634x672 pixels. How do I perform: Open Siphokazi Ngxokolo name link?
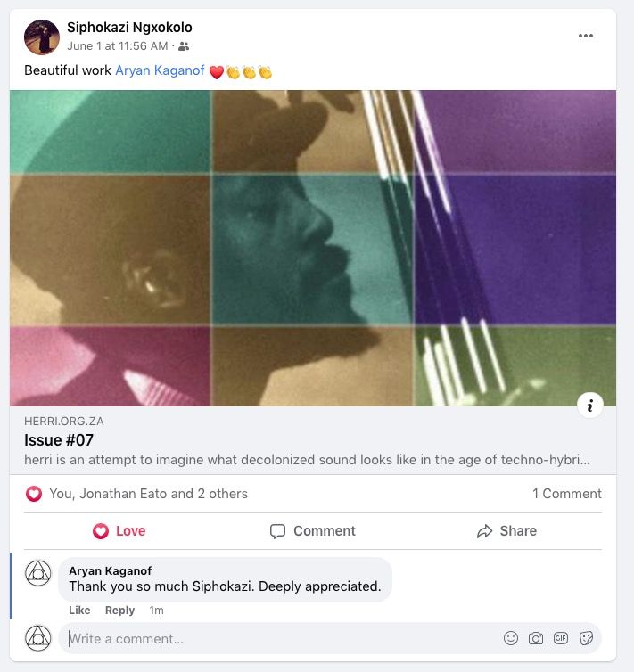tap(129, 27)
